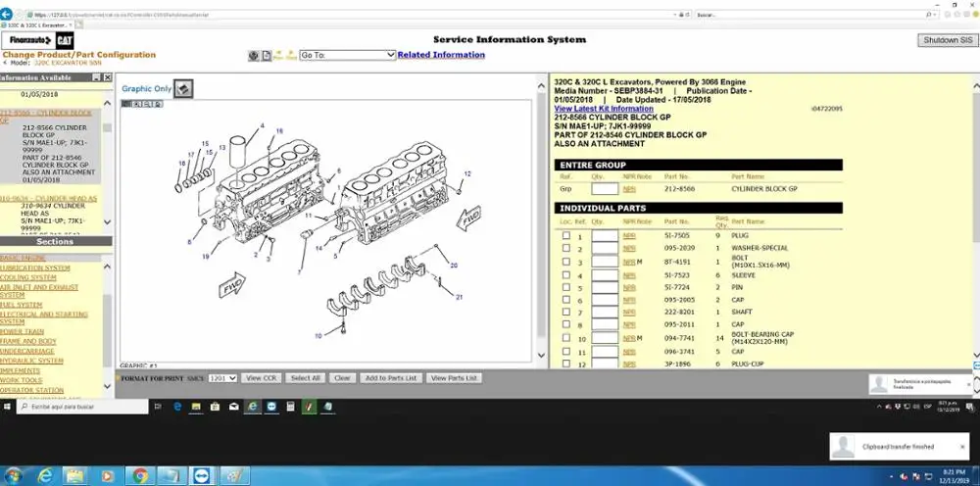Check the box for part 5I-7505 PLUG
Screen dimensions: 980x486
tap(566, 235)
